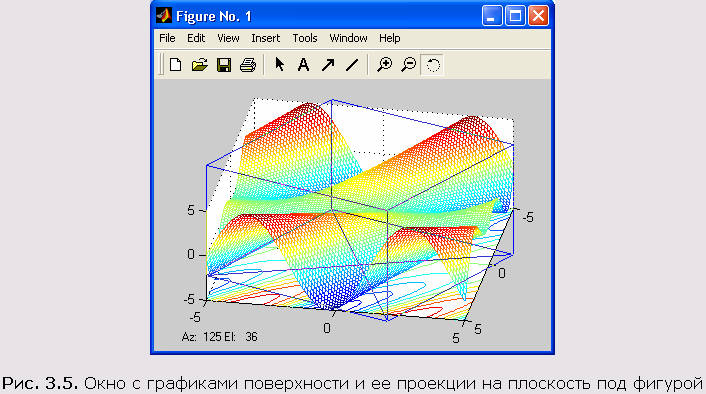Close the Figure No. 1 window

coord(538,16)
